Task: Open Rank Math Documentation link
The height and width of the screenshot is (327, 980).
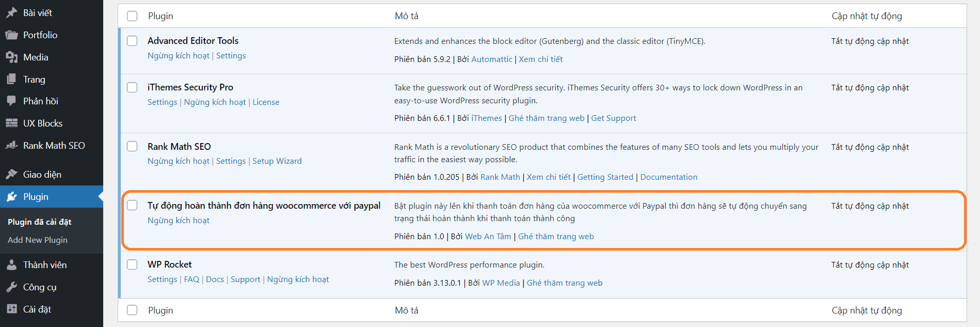Action: 669,177
